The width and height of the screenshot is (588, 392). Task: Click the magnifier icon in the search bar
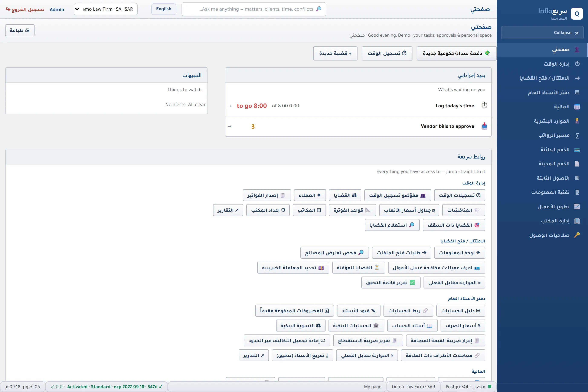coord(318,9)
